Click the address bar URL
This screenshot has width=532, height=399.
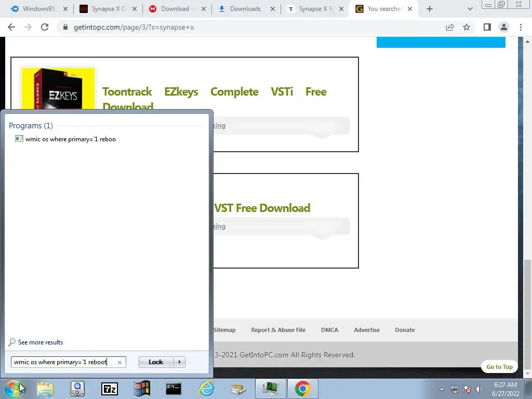[134, 28]
